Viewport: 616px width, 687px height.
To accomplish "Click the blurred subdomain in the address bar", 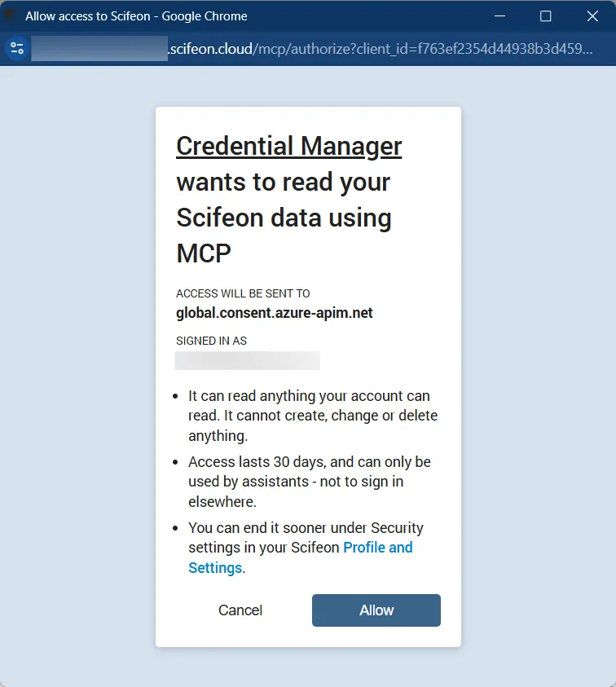I will click(x=99, y=49).
